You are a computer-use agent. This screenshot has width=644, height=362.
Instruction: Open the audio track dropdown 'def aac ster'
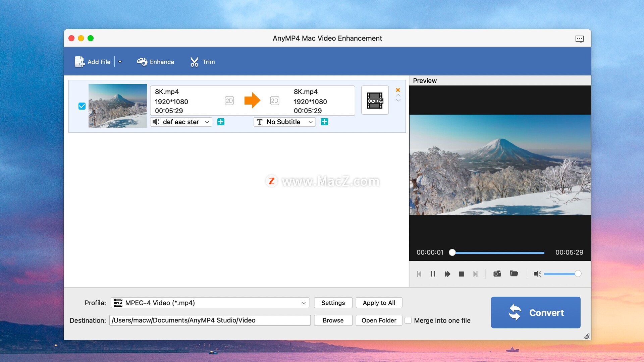(181, 122)
